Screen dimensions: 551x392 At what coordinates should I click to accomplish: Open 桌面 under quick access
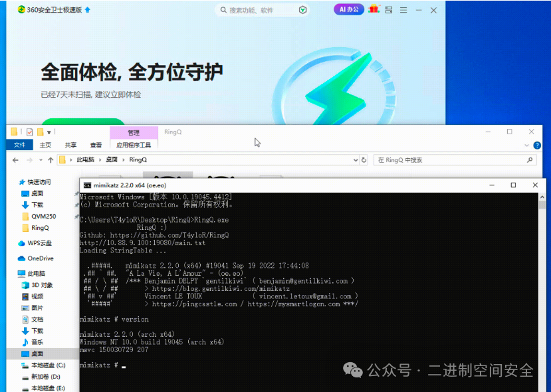pos(33,193)
